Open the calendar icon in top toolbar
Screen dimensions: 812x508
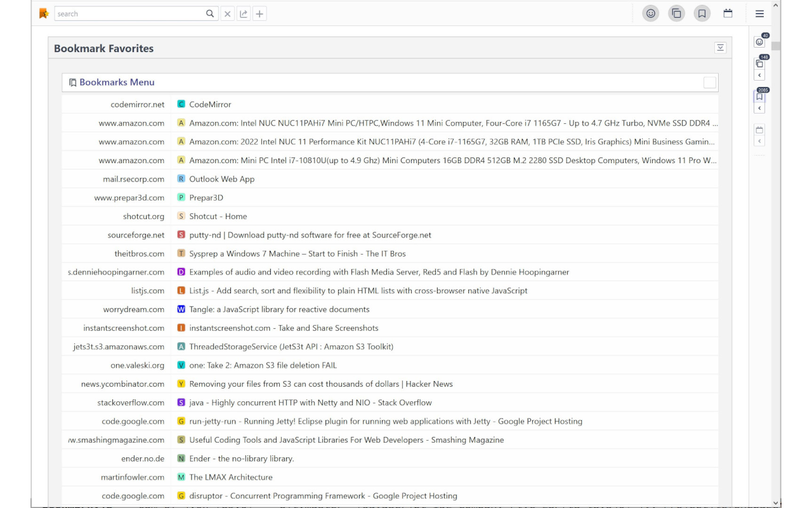pyautogui.click(x=728, y=13)
